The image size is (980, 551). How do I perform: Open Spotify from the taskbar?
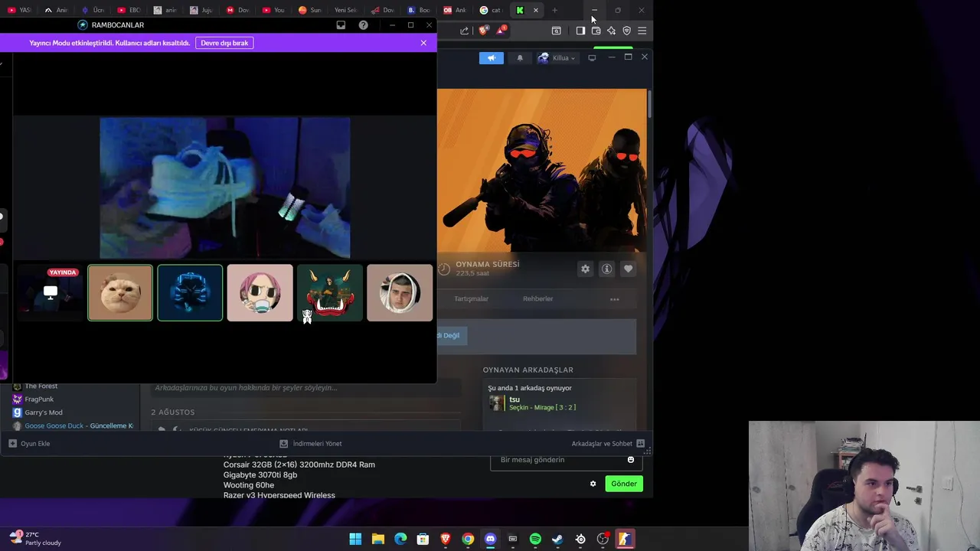pyautogui.click(x=535, y=539)
